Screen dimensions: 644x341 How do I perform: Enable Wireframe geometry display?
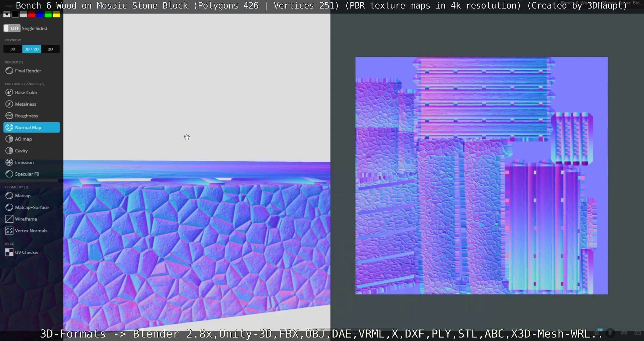tap(26, 219)
